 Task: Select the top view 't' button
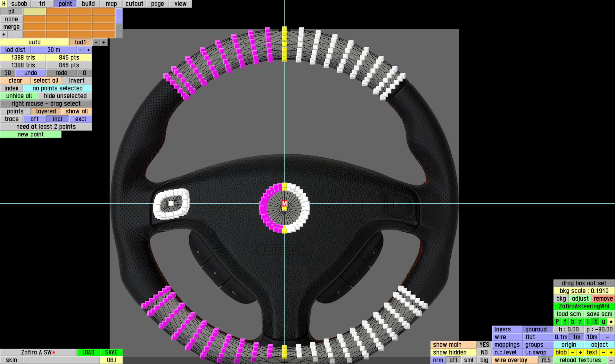(x=595, y=322)
